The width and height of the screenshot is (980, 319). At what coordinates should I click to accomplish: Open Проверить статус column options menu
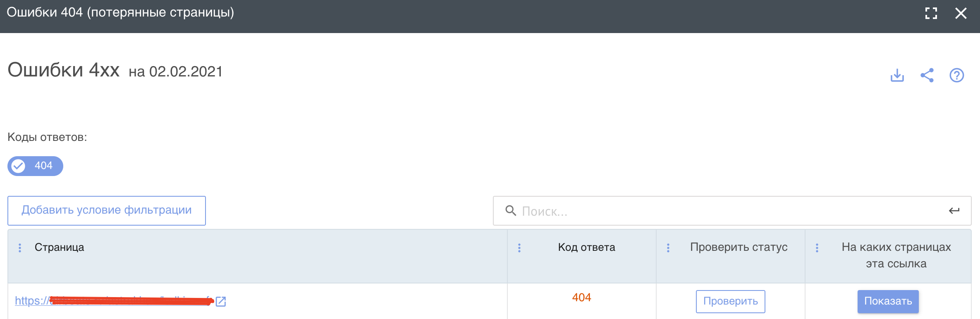coord(668,248)
